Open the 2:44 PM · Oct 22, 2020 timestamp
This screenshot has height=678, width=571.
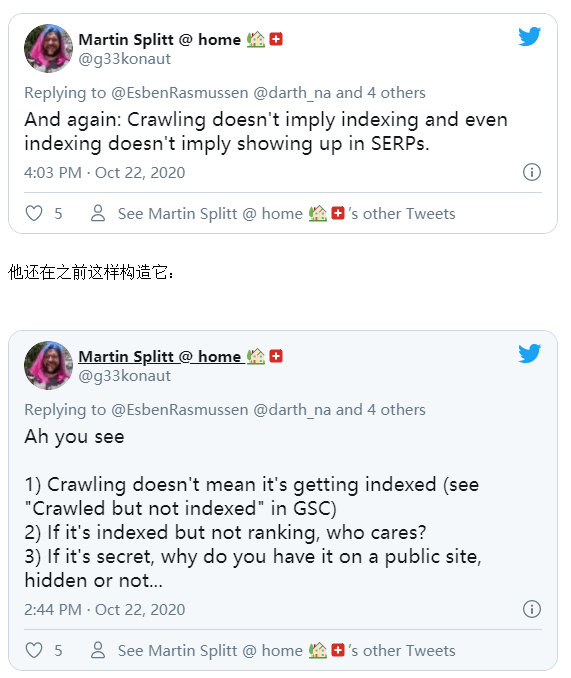coord(105,609)
